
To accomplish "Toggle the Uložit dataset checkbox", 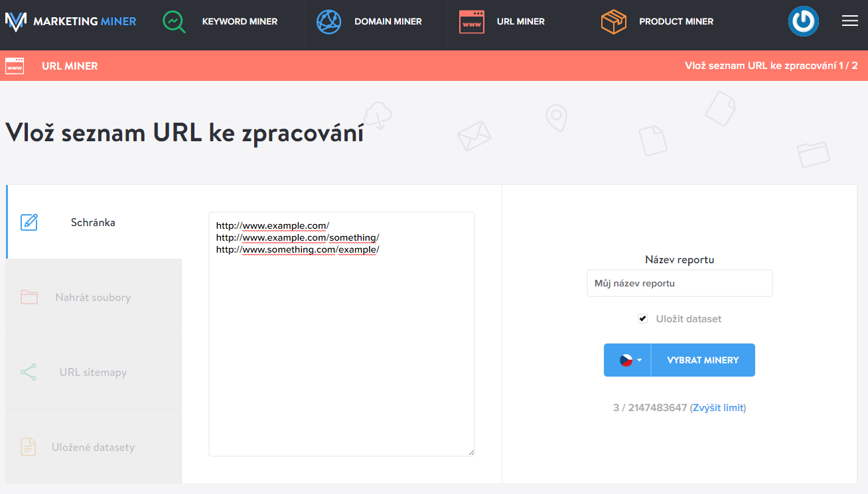I will pos(642,319).
